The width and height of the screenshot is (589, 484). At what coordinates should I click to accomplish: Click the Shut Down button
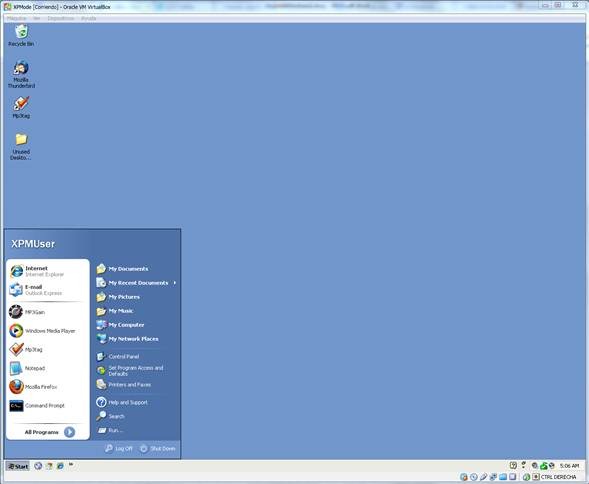point(158,448)
